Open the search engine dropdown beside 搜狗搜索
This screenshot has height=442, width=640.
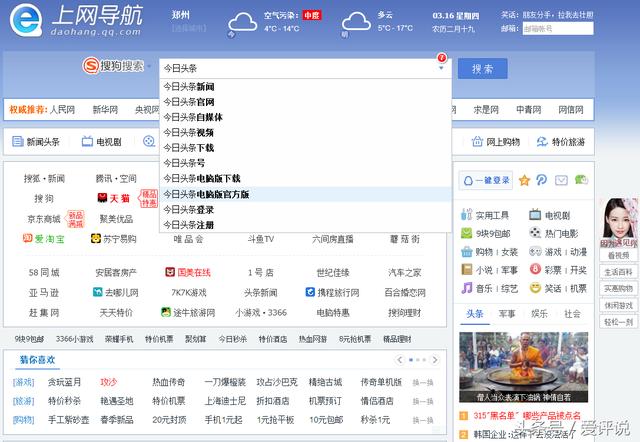[149, 66]
